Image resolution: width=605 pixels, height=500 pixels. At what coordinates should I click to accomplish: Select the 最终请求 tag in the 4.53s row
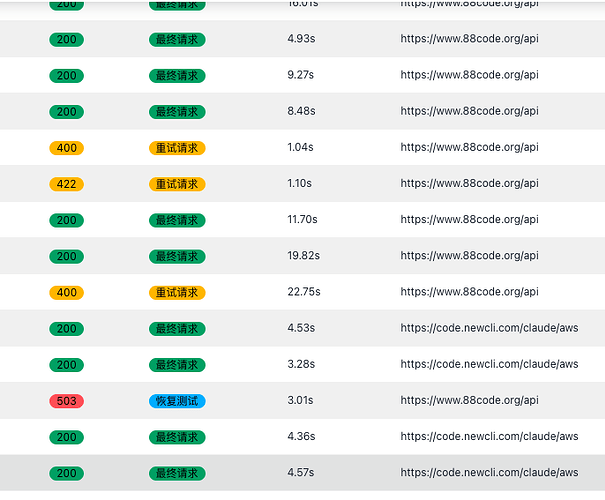(x=177, y=329)
